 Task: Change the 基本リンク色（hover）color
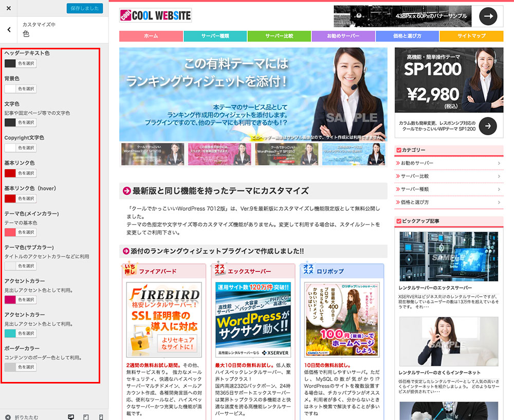point(21,198)
